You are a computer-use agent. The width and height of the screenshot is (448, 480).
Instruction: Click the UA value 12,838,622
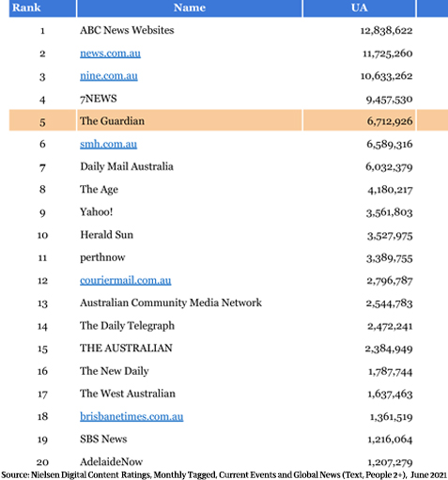386,31
